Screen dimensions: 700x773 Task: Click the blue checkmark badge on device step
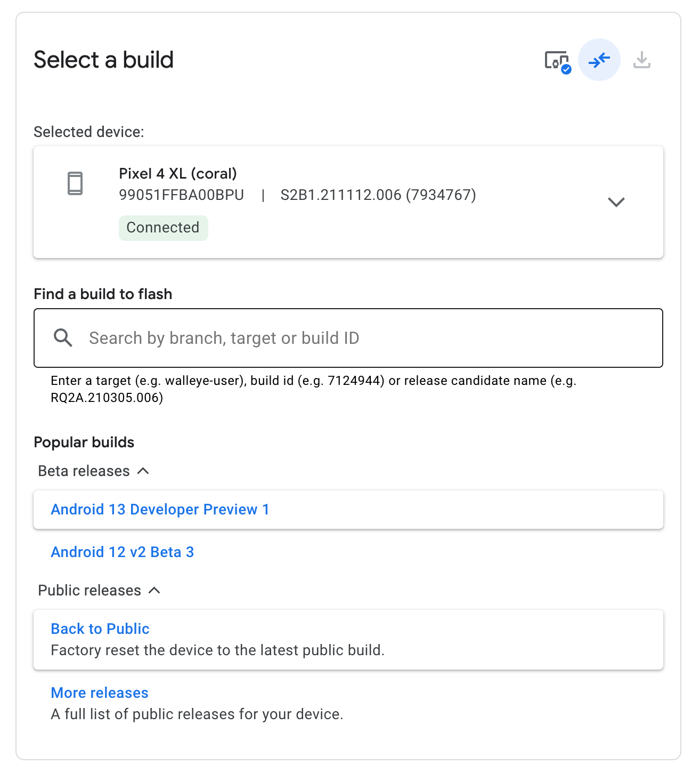pyautogui.click(x=566, y=68)
